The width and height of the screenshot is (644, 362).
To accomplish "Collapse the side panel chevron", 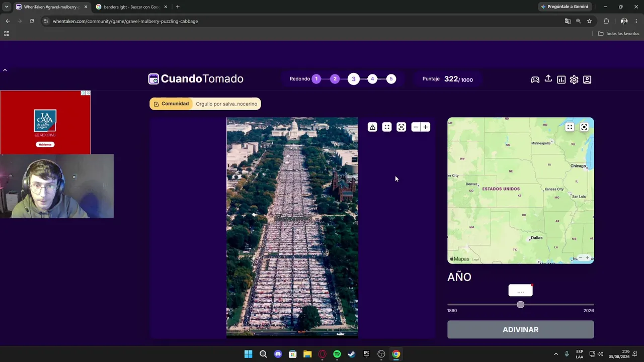I will pyautogui.click(x=5, y=70).
